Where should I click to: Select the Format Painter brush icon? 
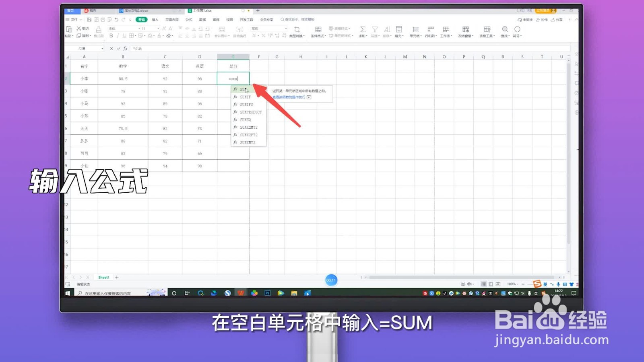pos(98,29)
